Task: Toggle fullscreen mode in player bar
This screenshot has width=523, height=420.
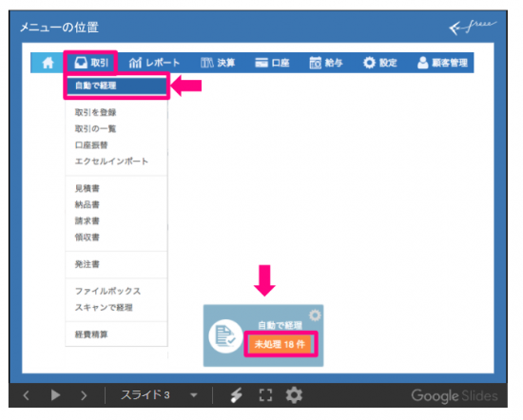Action: click(265, 395)
